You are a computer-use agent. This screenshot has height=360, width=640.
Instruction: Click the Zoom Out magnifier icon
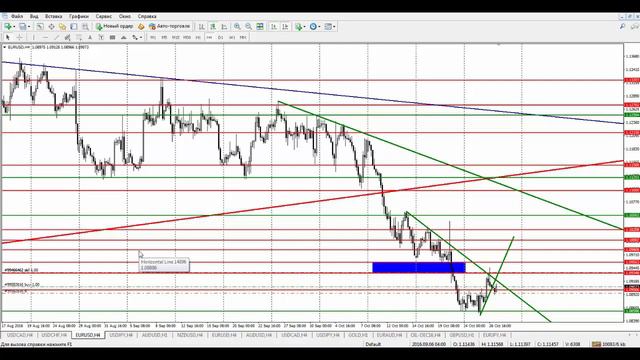[248, 27]
